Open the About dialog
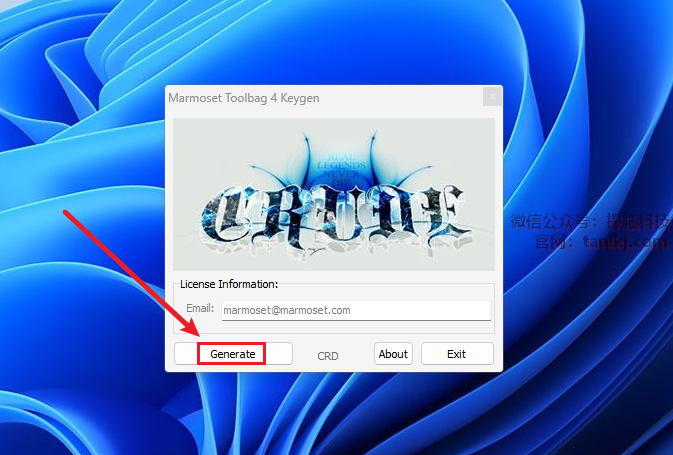 tap(393, 354)
